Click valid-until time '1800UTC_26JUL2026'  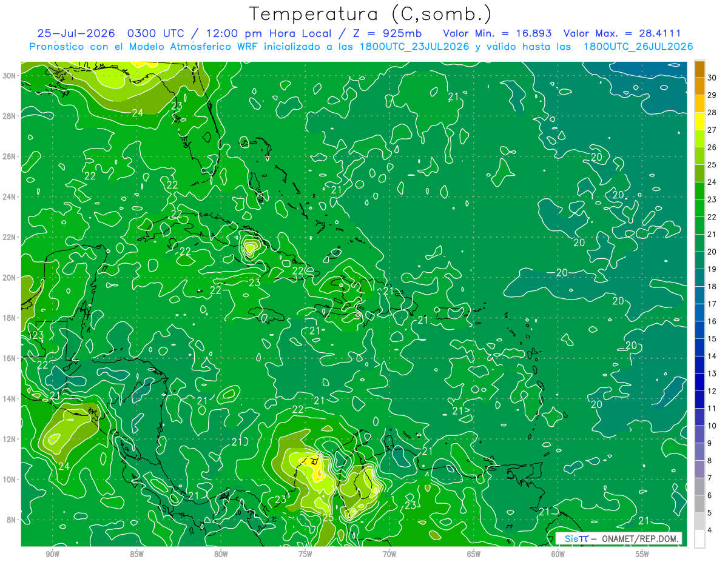click(x=638, y=47)
